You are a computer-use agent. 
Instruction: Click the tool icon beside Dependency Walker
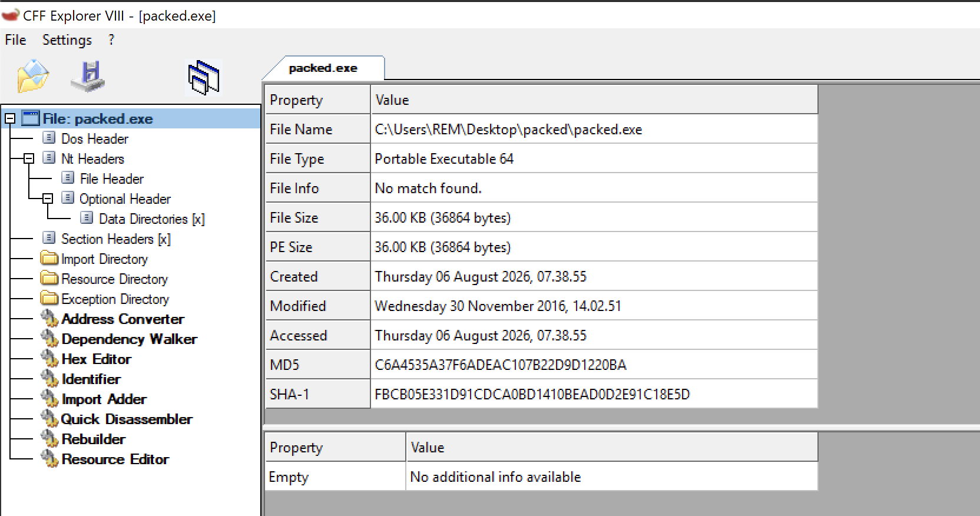click(49, 338)
